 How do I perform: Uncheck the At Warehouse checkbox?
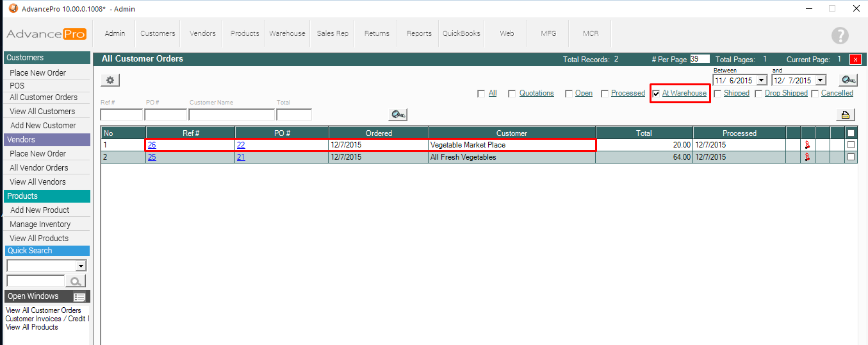[x=656, y=94]
